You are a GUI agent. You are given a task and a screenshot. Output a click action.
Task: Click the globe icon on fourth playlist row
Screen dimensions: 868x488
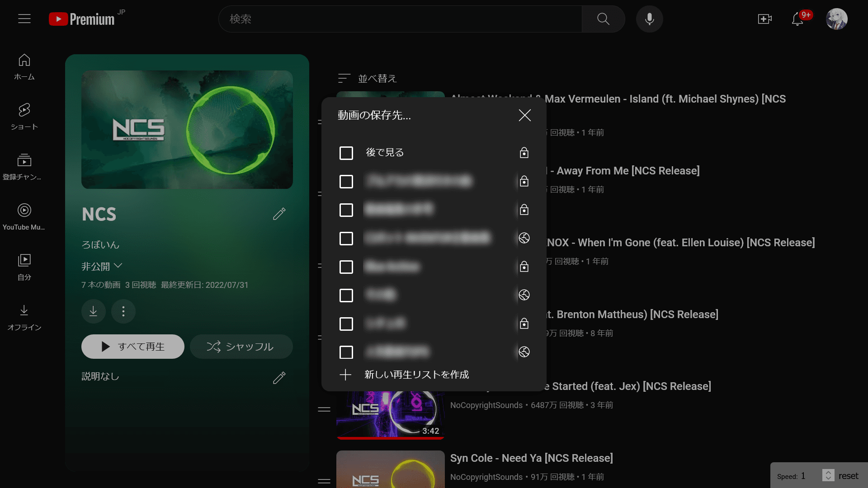click(524, 238)
